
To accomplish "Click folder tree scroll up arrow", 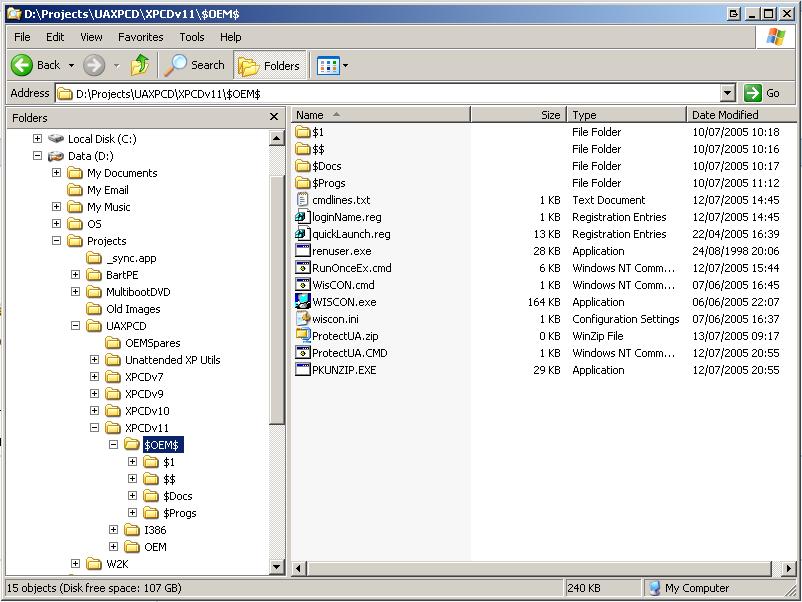I will [277, 138].
